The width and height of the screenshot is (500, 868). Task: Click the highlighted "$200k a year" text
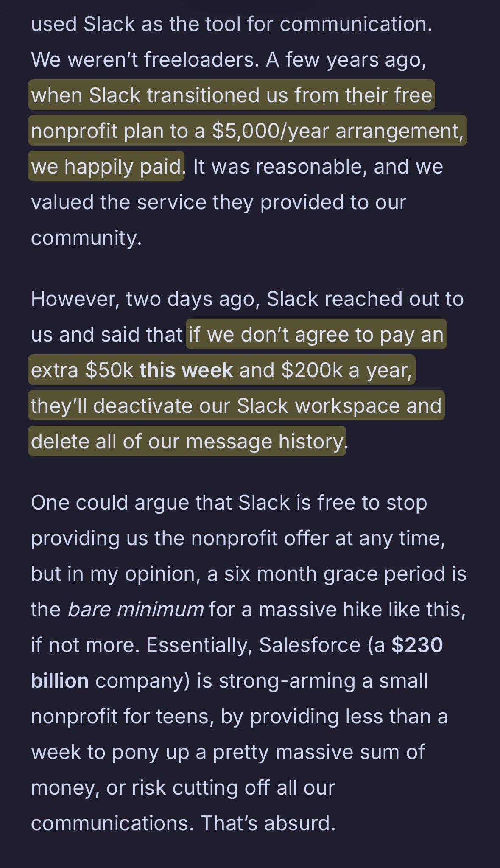point(346,370)
